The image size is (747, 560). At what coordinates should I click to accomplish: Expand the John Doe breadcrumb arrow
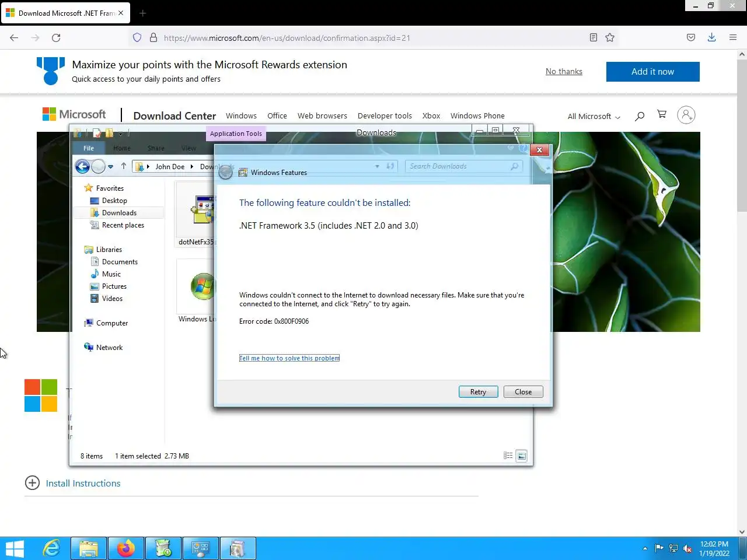(x=191, y=167)
